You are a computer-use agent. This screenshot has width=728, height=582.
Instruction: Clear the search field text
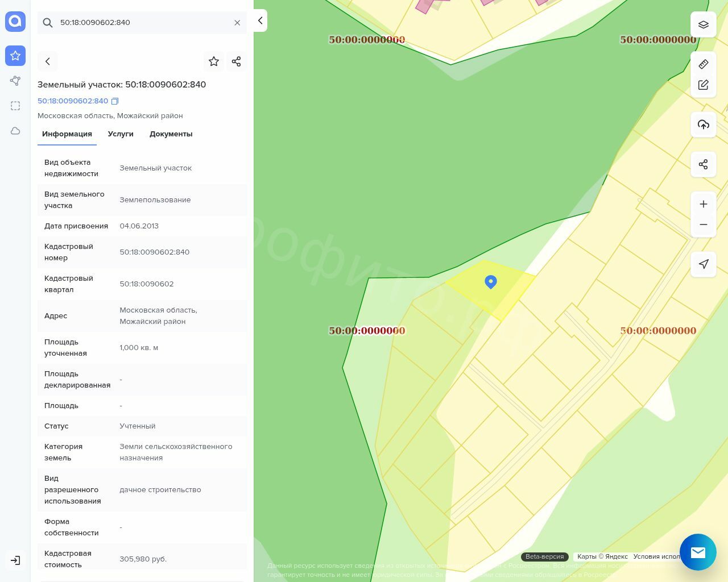click(x=237, y=23)
